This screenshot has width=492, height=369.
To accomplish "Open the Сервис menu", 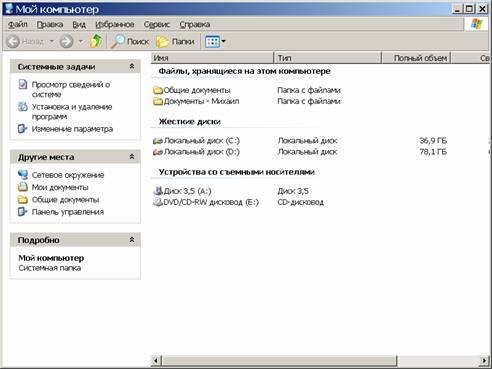I will tap(157, 25).
